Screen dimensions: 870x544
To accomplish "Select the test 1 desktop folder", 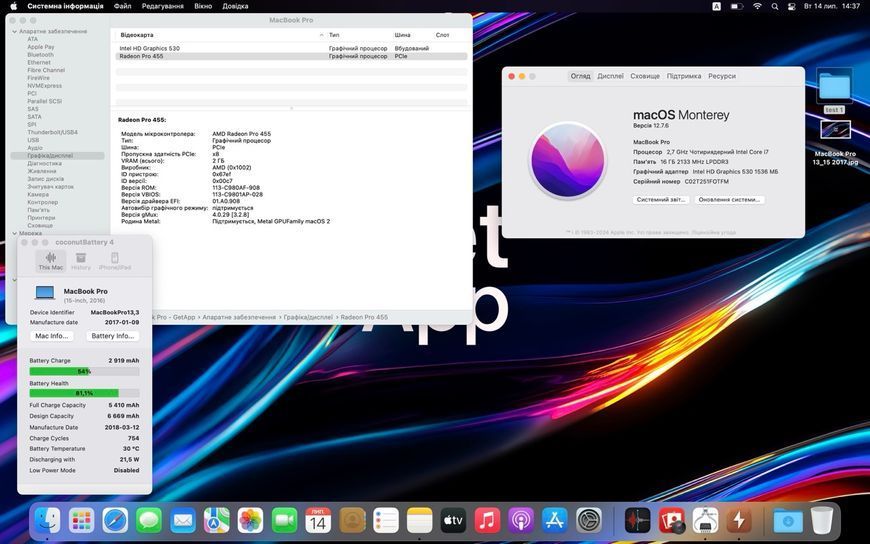I will point(834,90).
